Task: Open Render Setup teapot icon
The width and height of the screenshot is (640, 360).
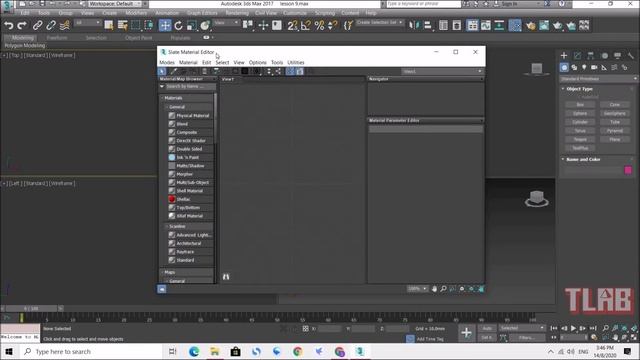Action: (531, 25)
